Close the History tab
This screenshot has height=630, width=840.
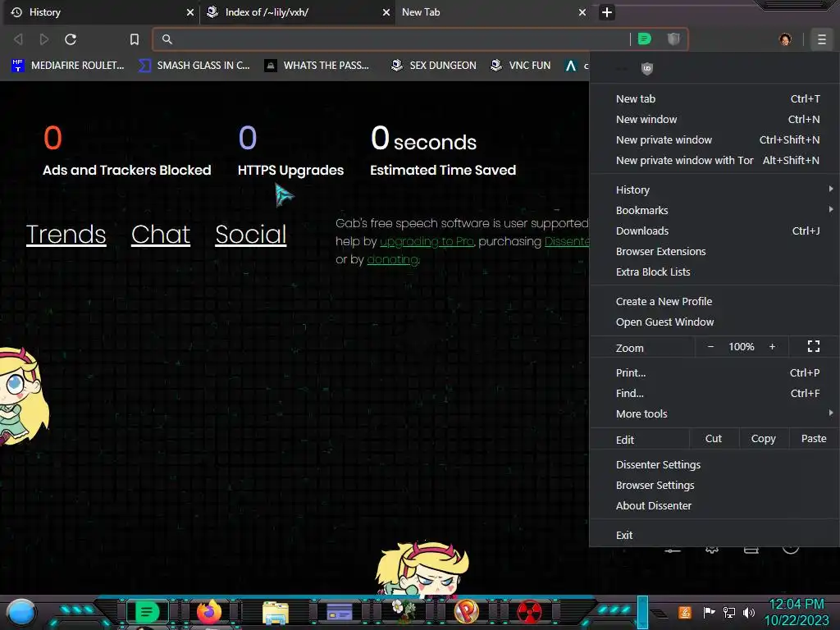point(189,11)
